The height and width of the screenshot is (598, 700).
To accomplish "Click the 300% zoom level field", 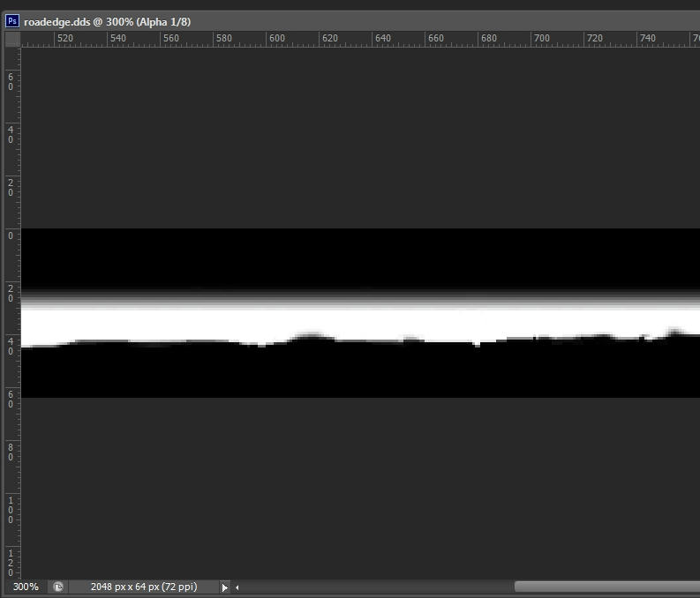I will pyautogui.click(x=26, y=587).
